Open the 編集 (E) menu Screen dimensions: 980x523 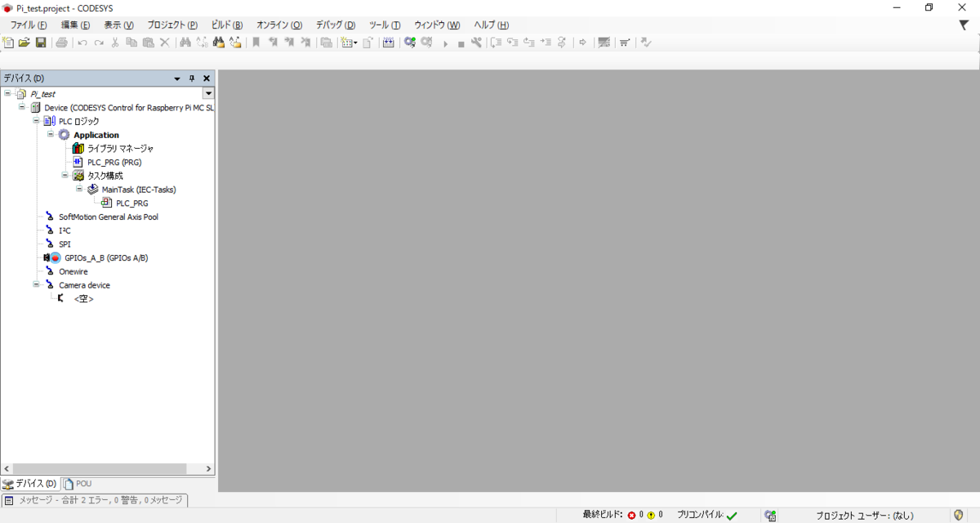coord(76,25)
